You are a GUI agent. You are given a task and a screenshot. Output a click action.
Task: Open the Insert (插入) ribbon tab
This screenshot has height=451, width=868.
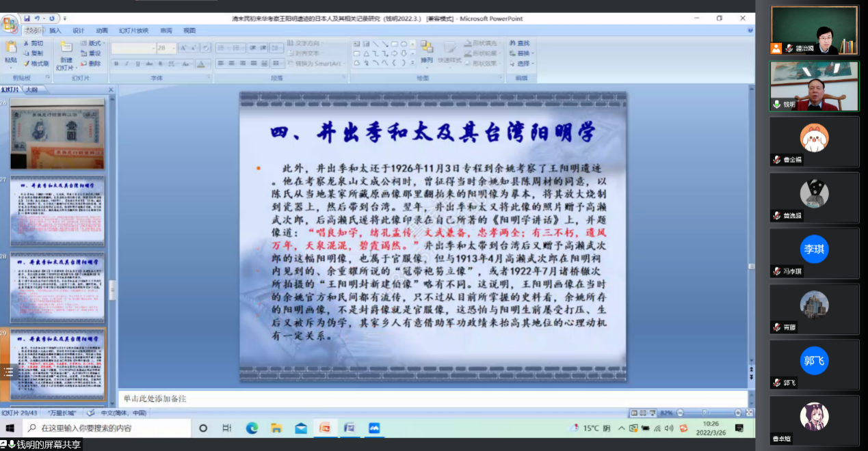click(x=55, y=31)
